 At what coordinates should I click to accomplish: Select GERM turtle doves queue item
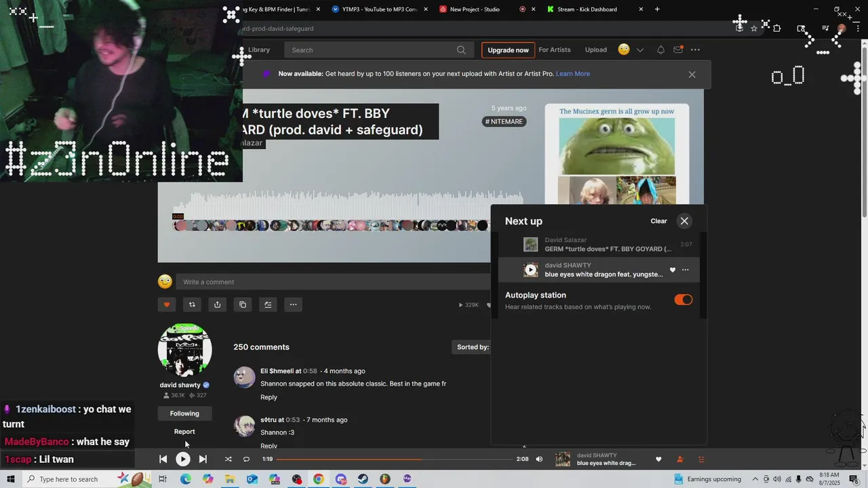coord(599,245)
